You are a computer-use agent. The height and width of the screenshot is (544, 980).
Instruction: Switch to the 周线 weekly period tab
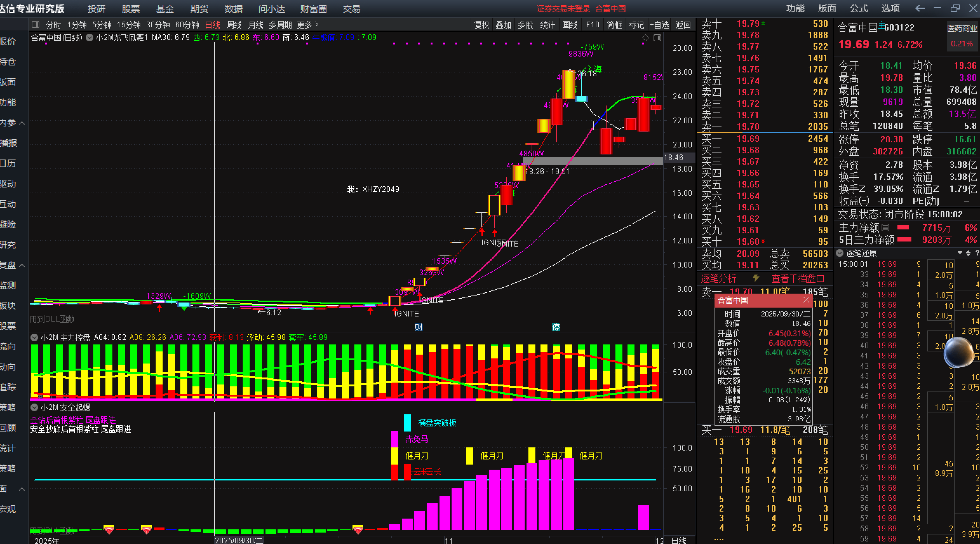pos(234,25)
